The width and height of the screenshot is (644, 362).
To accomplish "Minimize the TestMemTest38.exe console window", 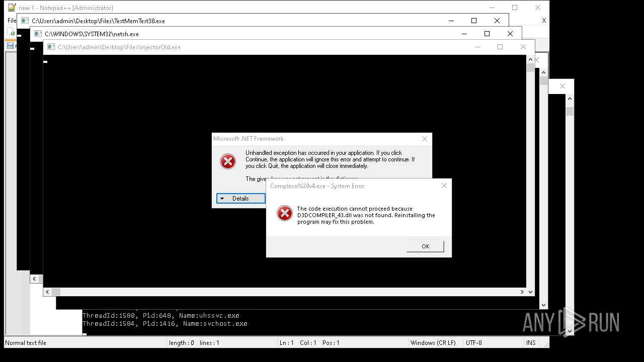I will point(451,21).
